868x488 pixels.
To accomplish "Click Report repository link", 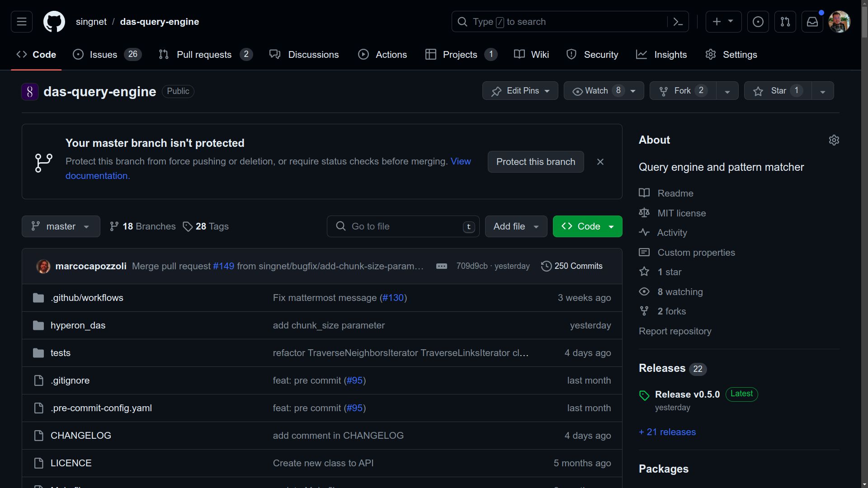I will click(675, 331).
